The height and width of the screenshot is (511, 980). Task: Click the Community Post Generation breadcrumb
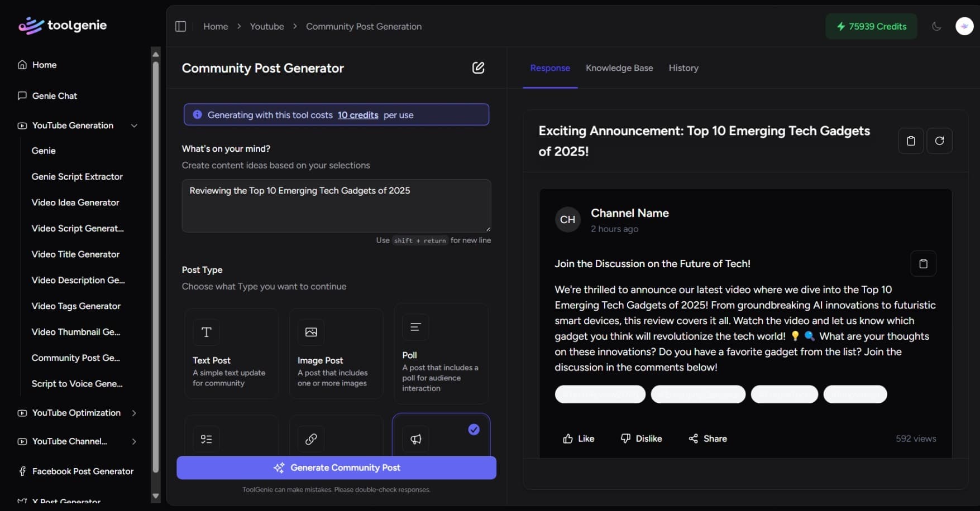(364, 26)
